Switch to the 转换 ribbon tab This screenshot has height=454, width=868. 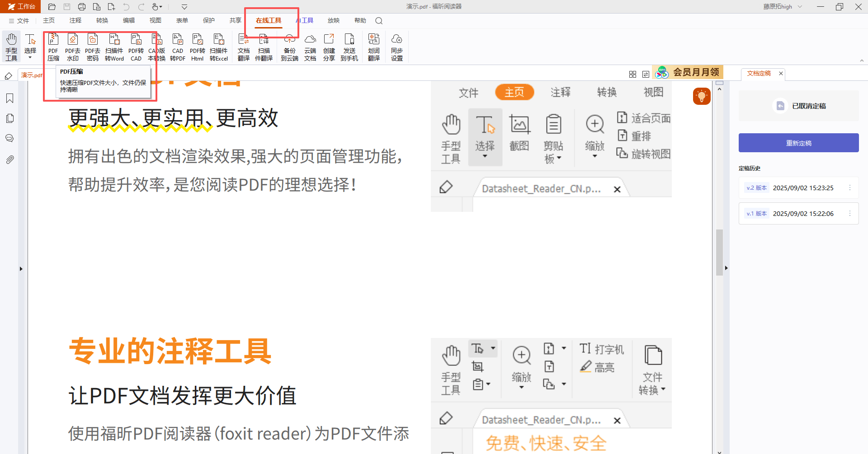[x=102, y=20]
